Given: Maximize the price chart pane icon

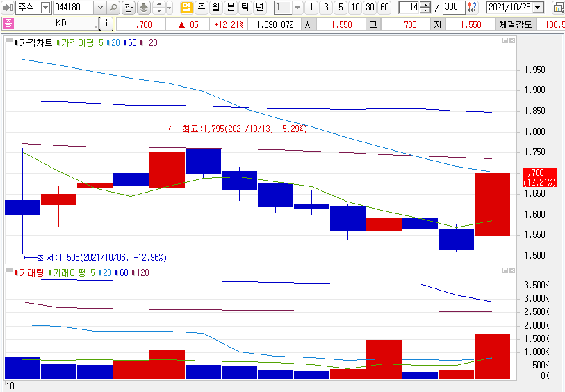Looking at the screenshot, I should click(x=505, y=40).
